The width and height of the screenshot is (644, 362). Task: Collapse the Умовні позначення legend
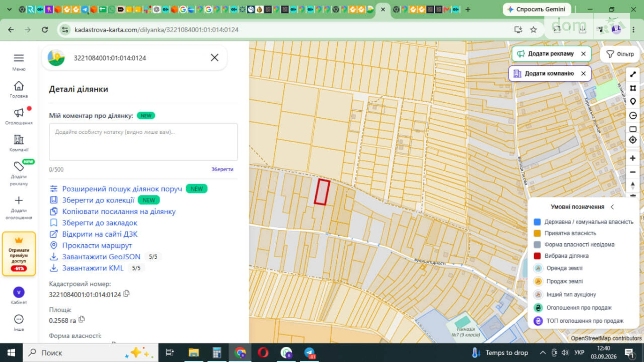click(x=612, y=207)
